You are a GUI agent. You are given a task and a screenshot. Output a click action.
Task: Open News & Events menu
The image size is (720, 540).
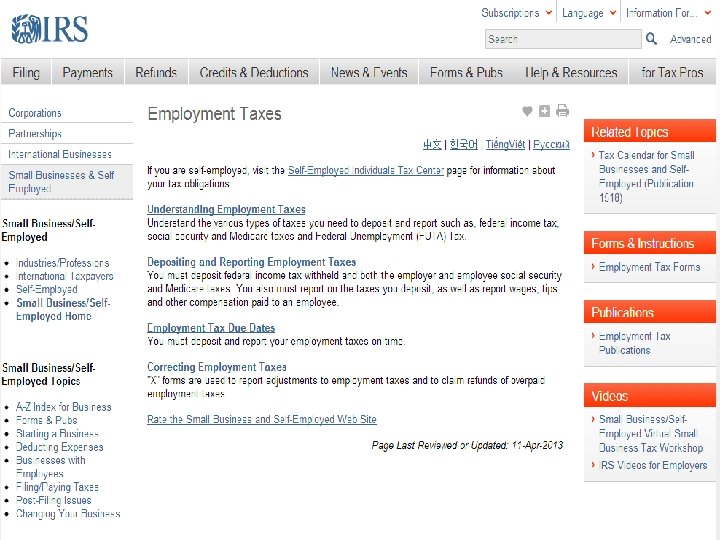click(x=369, y=72)
